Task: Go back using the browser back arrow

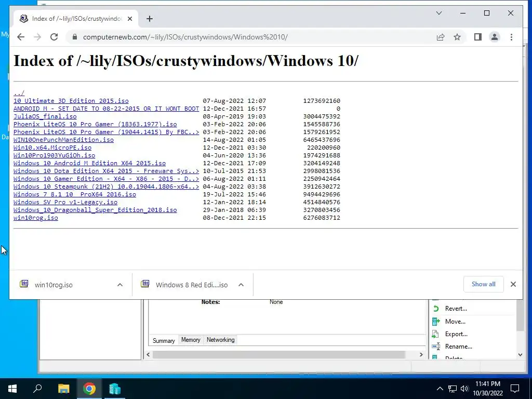Action: pos(21,37)
